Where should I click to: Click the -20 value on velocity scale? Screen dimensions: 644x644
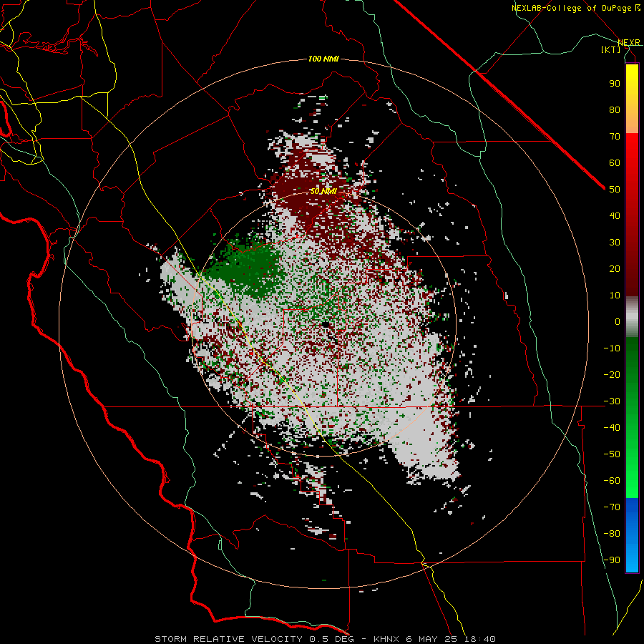[x=612, y=374]
